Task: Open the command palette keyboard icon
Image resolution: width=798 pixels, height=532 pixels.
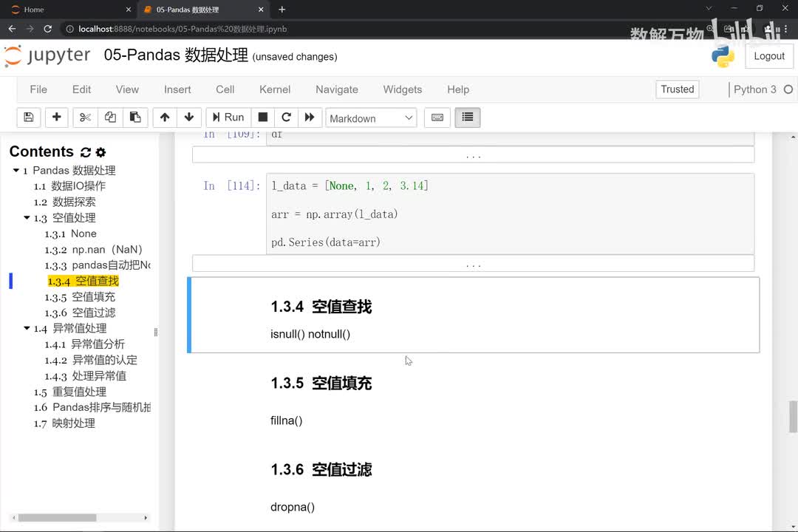Action: click(437, 117)
